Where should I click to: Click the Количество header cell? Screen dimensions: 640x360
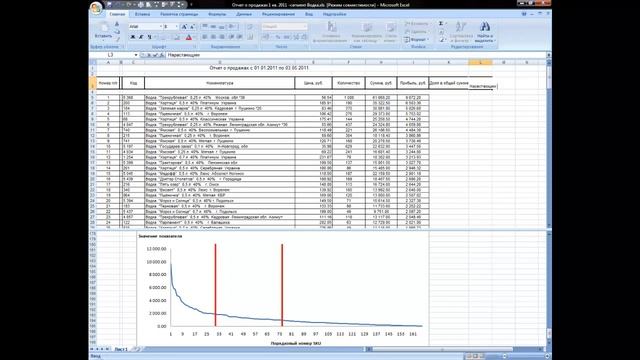(349, 83)
